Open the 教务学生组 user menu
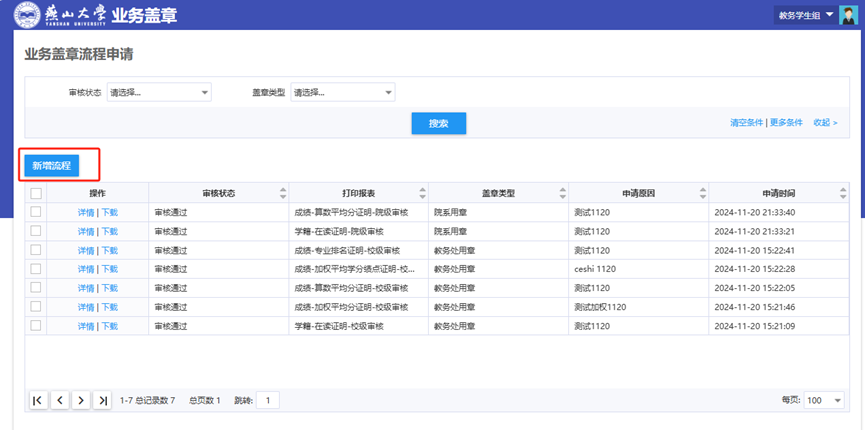 pos(805,15)
